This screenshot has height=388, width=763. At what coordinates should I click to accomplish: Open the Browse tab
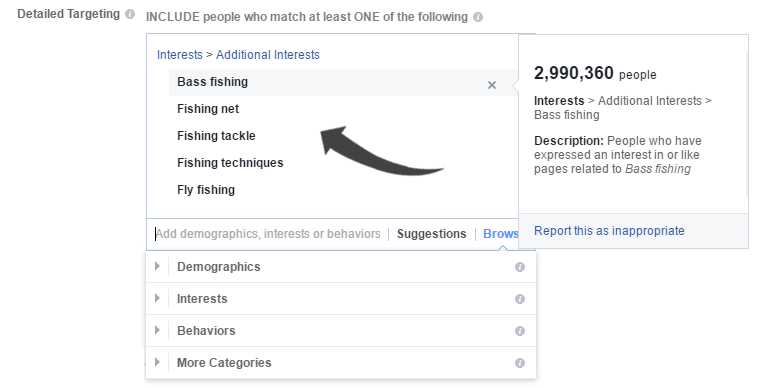(501, 234)
